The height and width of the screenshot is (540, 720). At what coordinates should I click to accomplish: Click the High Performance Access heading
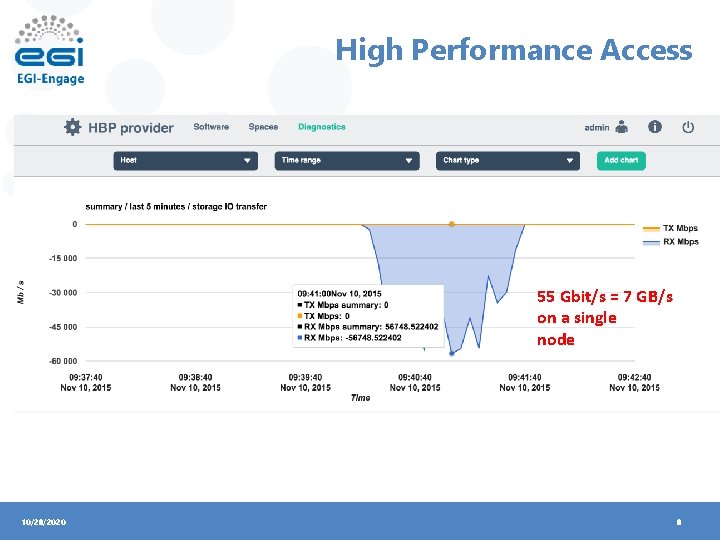coord(514,50)
